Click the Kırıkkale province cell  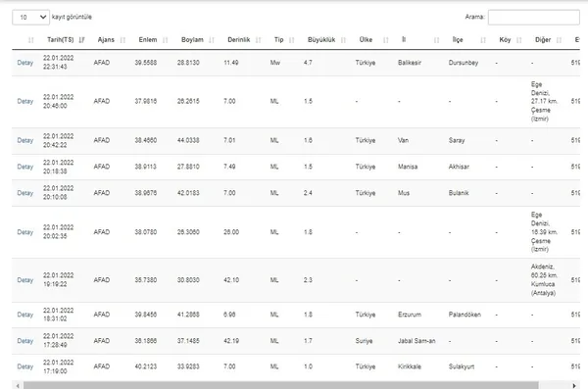[x=409, y=366]
